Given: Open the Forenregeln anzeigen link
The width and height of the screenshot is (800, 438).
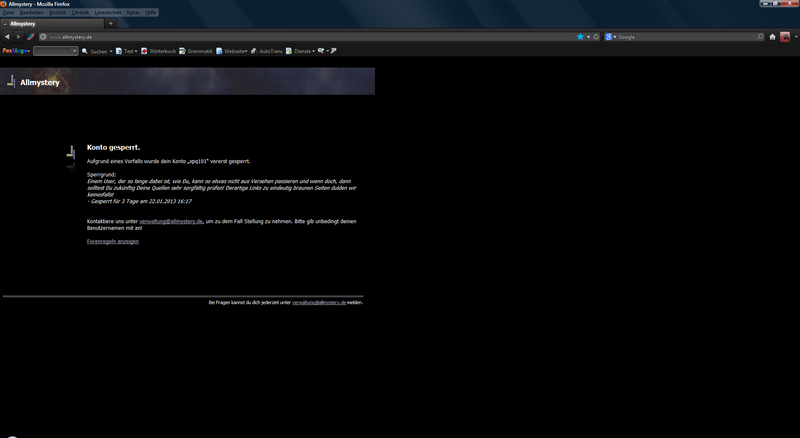Looking at the screenshot, I should click(113, 241).
